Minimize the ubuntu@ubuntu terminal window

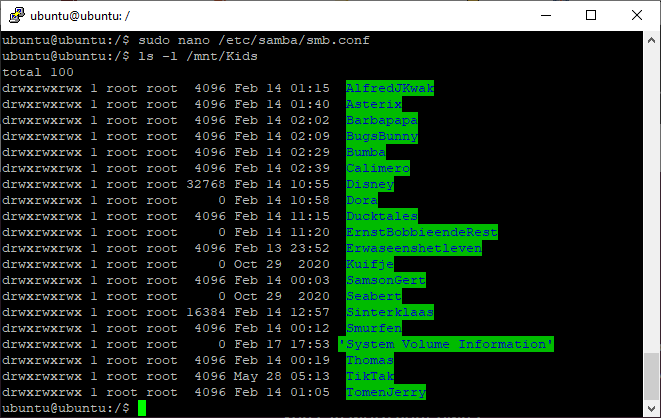(546, 16)
